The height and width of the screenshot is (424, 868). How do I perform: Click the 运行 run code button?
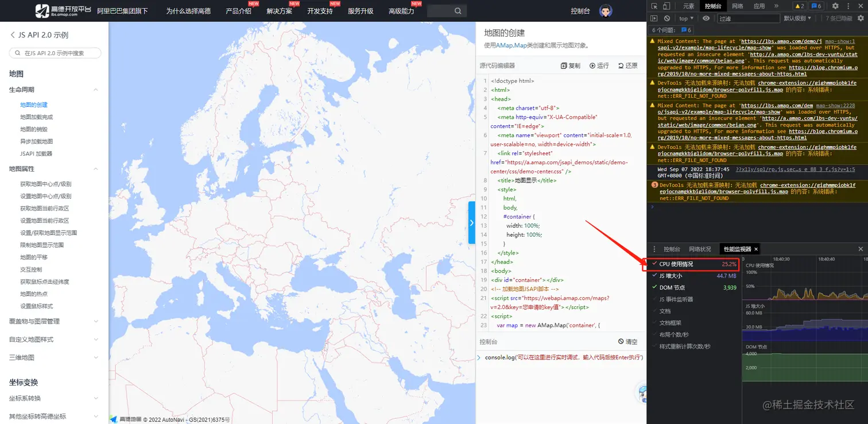599,65
